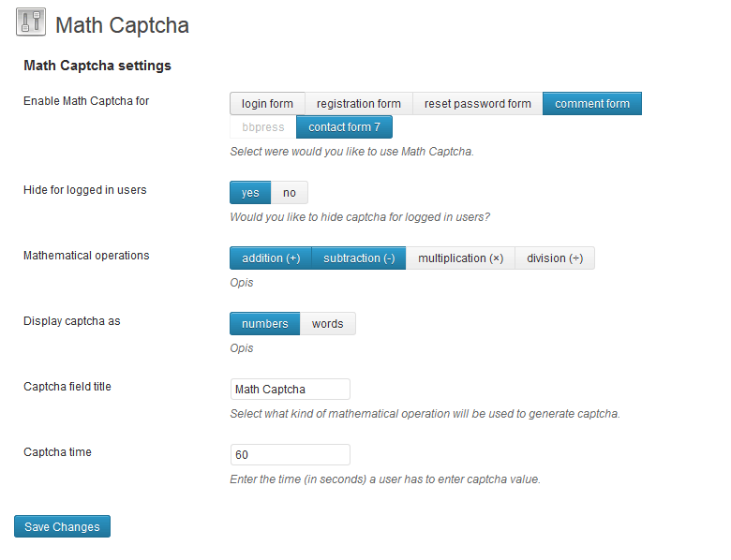Image resolution: width=731 pixels, height=560 pixels.
Task: Toggle the reset password form option
Action: click(x=477, y=104)
